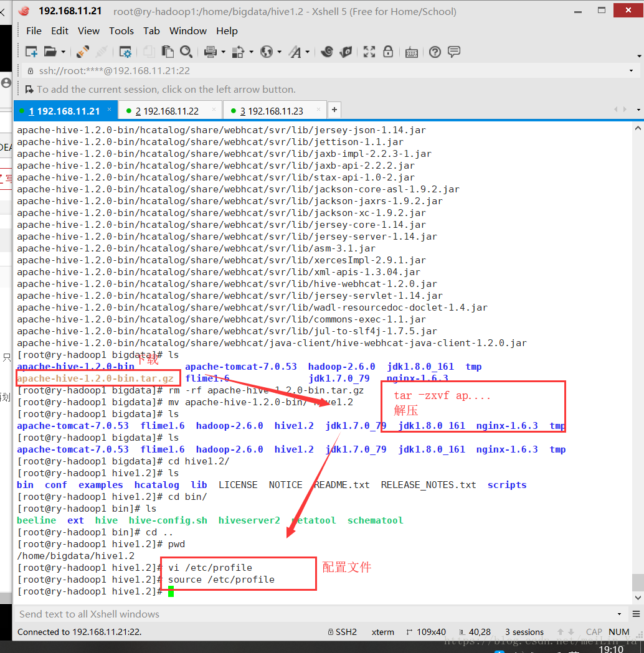Open the Edit menu

(x=60, y=31)
